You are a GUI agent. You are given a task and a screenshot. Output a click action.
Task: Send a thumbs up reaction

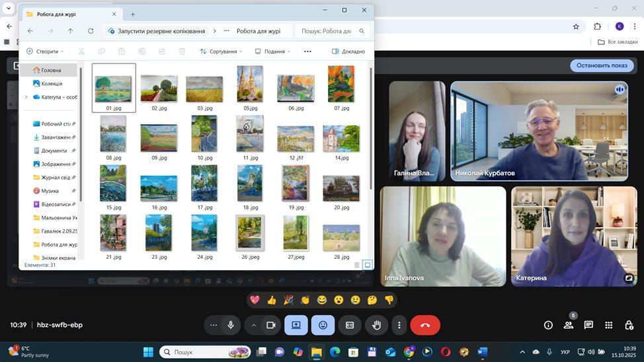[x=272, y=300]
